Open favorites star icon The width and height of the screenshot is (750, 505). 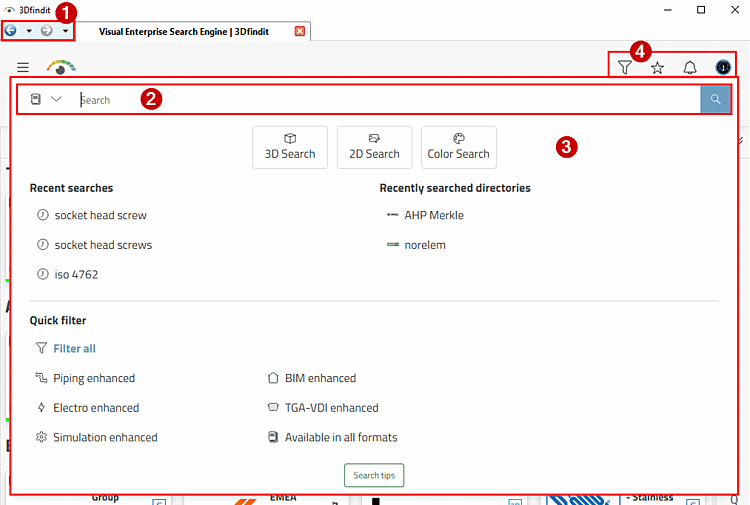pos(657,67)
